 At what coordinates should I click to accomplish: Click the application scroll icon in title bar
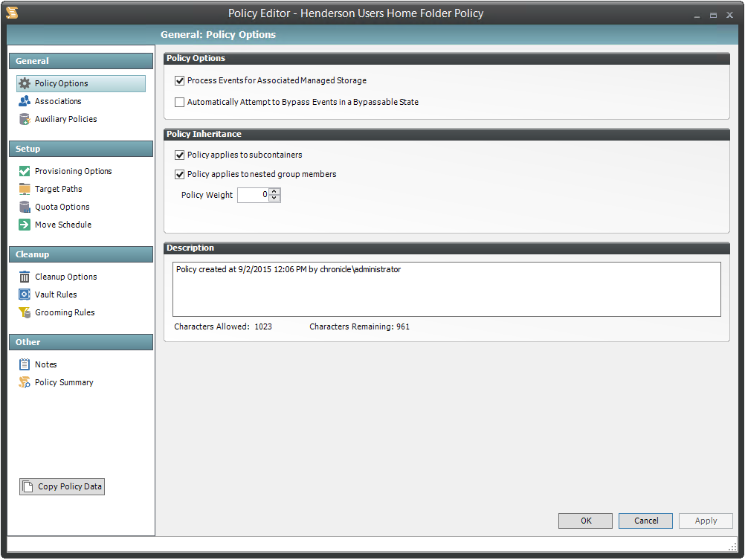point(13,13)
